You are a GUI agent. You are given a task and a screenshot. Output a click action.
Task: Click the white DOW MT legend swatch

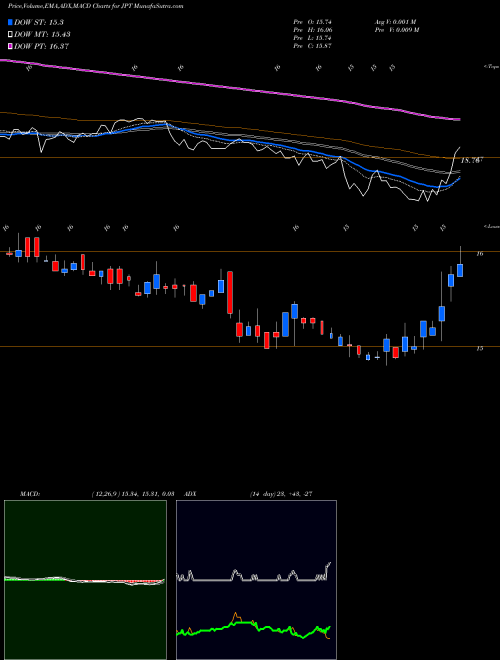tap(10, 35)
